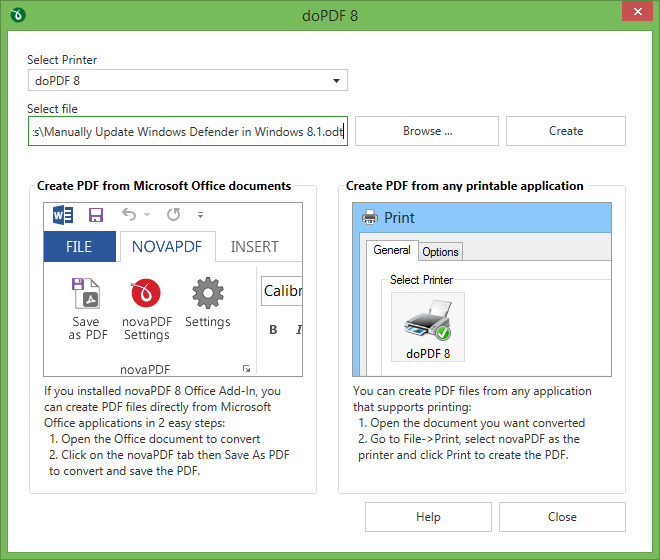This screenshot has width=660, height=560.
Task: Click inside the Select file path field
Action: coord(187,131)
